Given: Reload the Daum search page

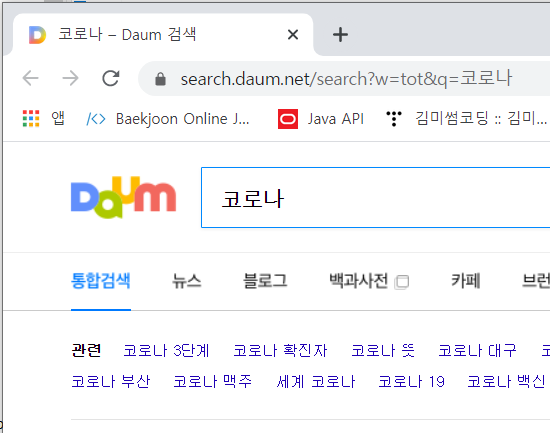Looking at the screenshot, I should coord(111,78).
